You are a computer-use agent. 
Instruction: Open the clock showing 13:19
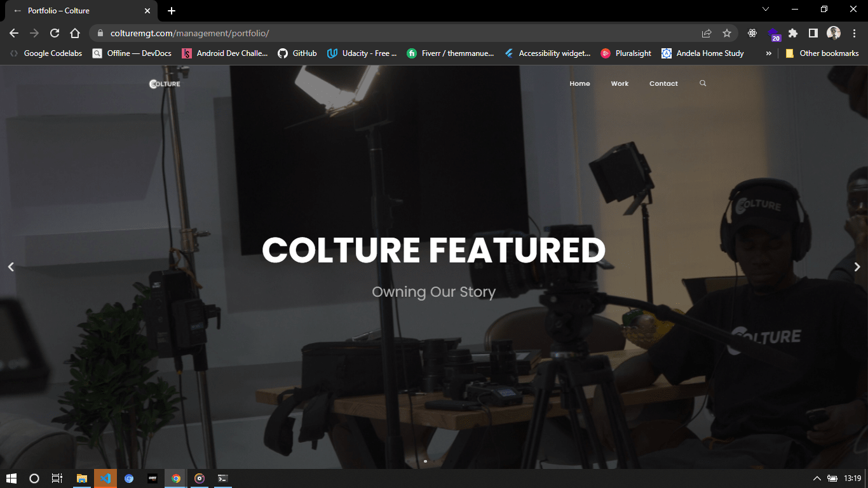pos(853,478)
